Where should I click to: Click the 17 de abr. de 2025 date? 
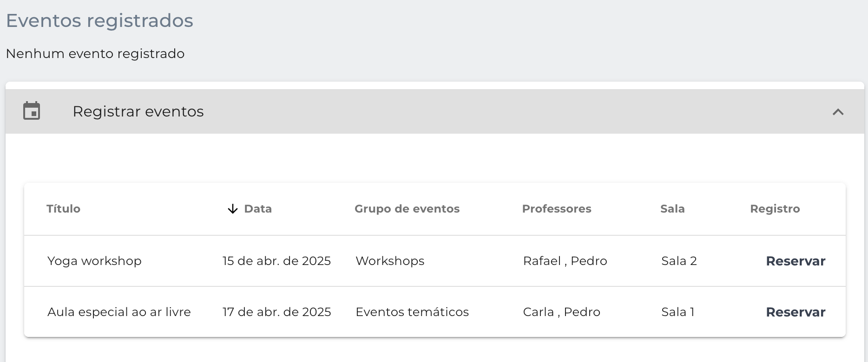[276, 312]
